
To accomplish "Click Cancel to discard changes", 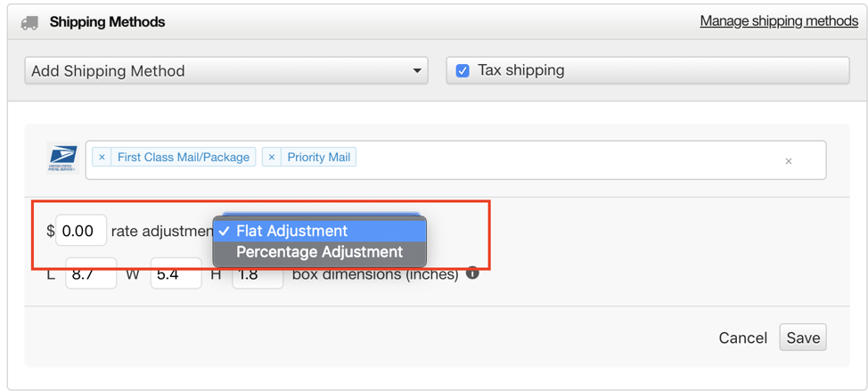I will click(x=743, y=338).
